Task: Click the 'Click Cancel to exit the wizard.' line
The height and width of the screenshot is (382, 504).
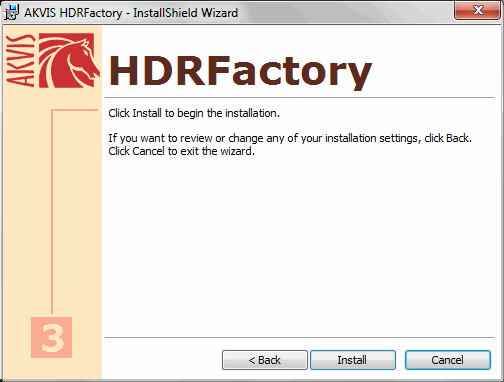Action: tap(182, 151)
